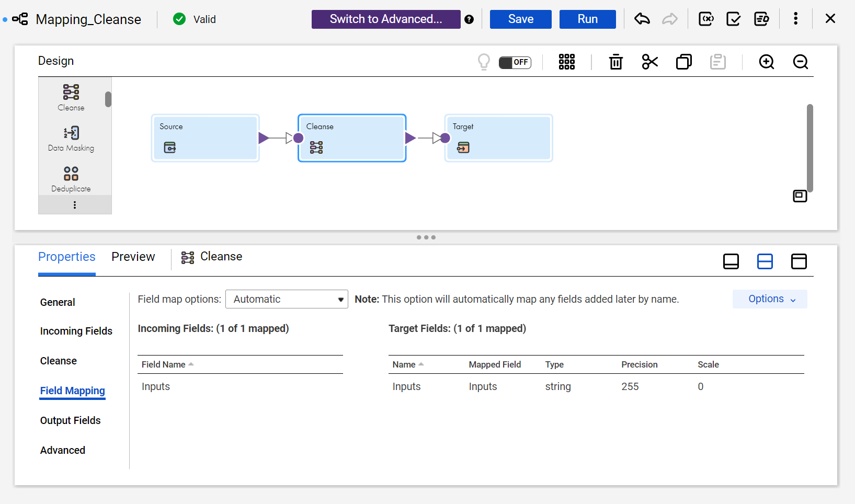Screen dimensions: 855x504
Task: Delete the selected transformation
Action: [x=616, y=62]
